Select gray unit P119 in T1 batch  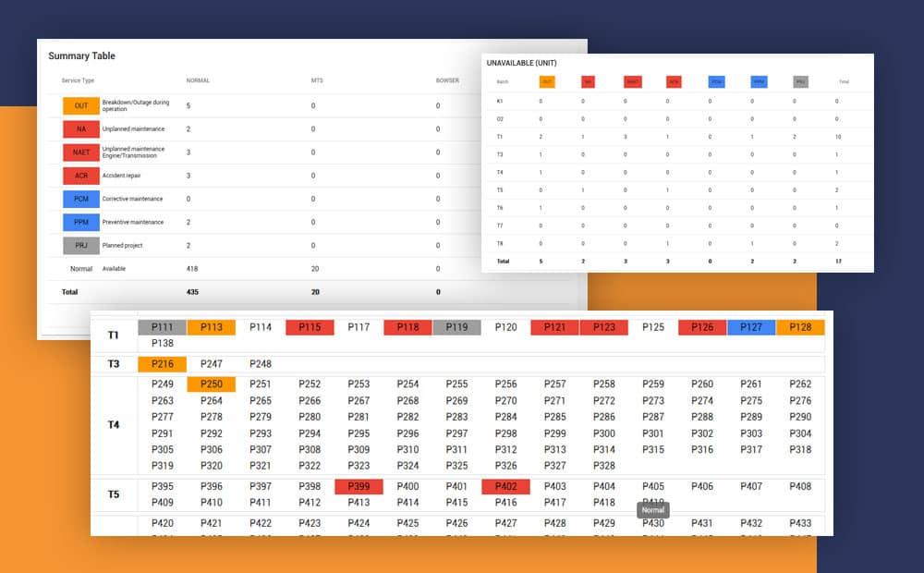[x=456, y=327]
